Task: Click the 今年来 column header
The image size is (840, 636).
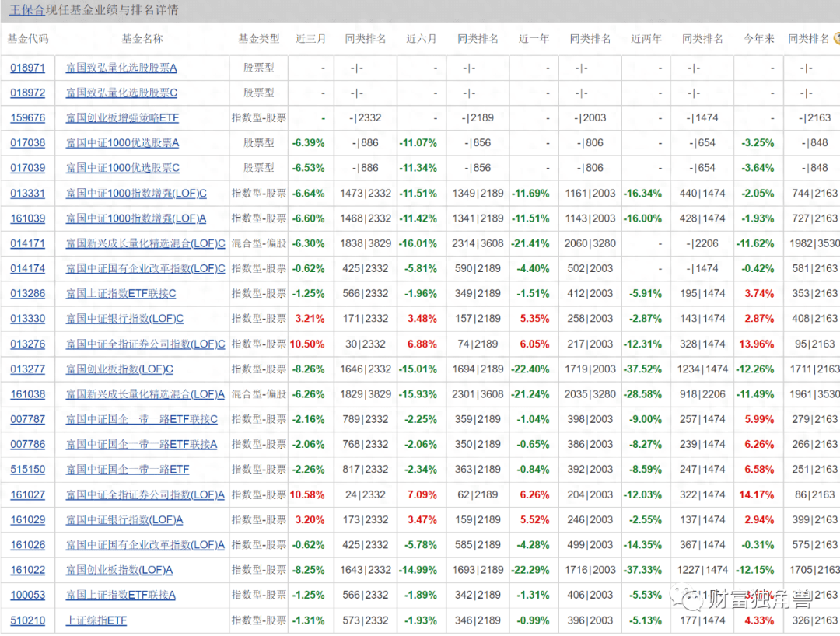Action: coord(758,38)
